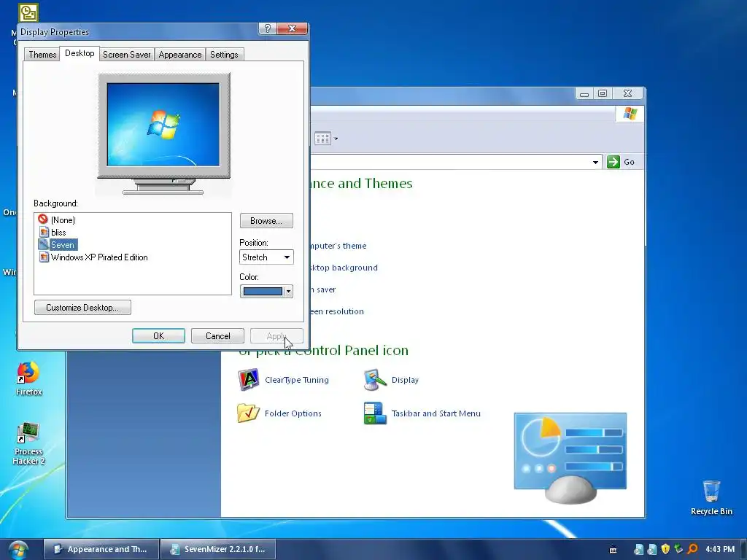Switch to the Settings tab
The width and height of the screenshot is (747, 560).
click(224, 54)
